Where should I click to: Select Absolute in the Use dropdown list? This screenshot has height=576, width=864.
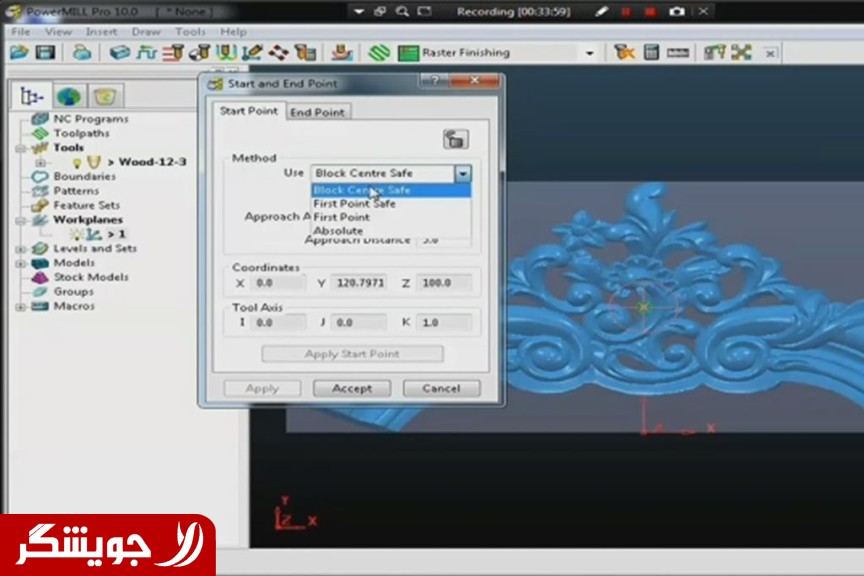[x=338, y=231]
